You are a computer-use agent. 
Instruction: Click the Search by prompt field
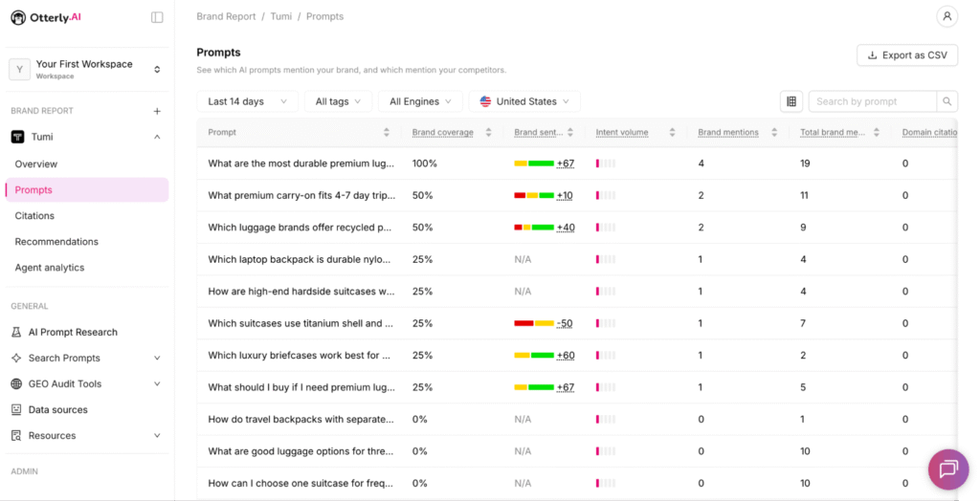(873, 101)
